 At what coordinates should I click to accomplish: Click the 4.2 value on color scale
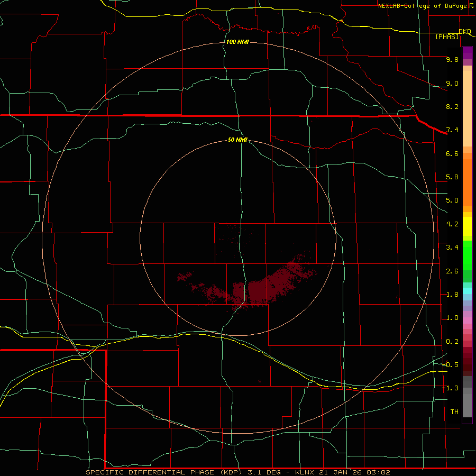coord(452,224)
